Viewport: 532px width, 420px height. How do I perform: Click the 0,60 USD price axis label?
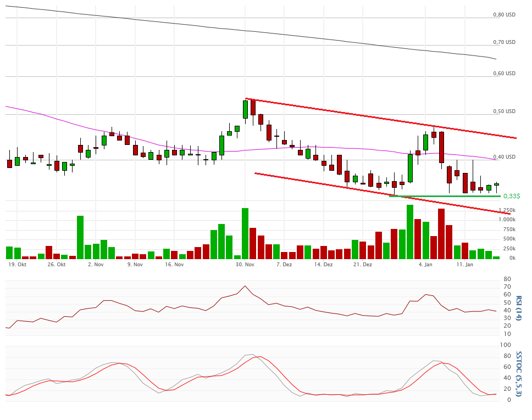click(504, 74)
